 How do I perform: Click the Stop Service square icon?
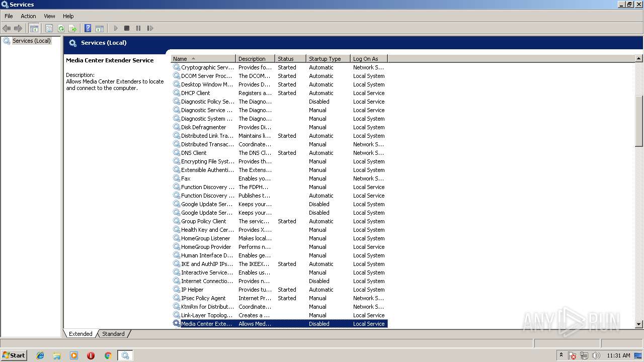pos(127,29)
